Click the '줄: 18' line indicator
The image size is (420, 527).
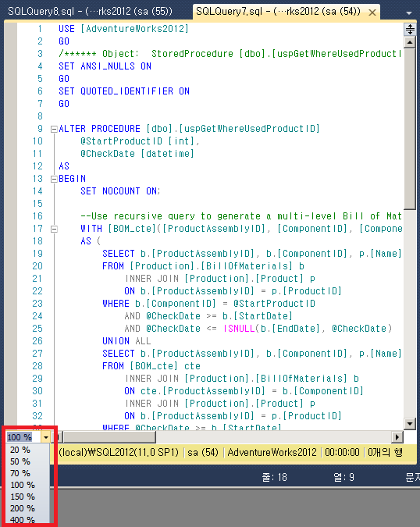(x=275, y=477)
